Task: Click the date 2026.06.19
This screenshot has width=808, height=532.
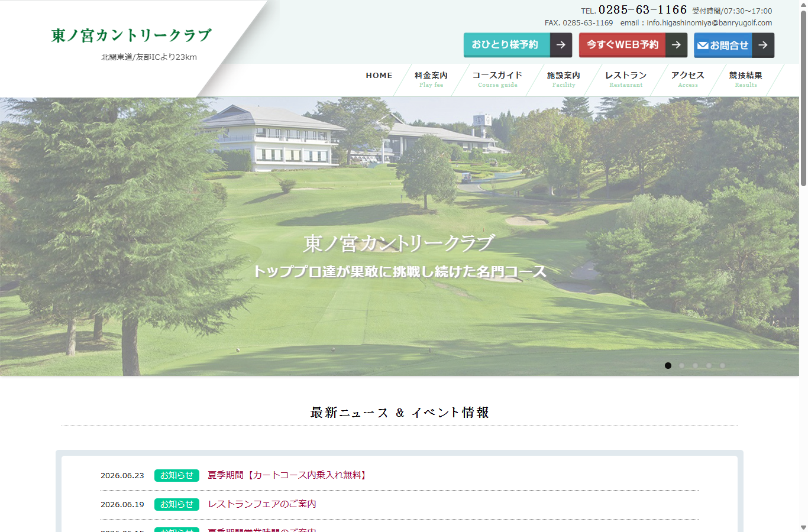Action: (x=122, y=504)
